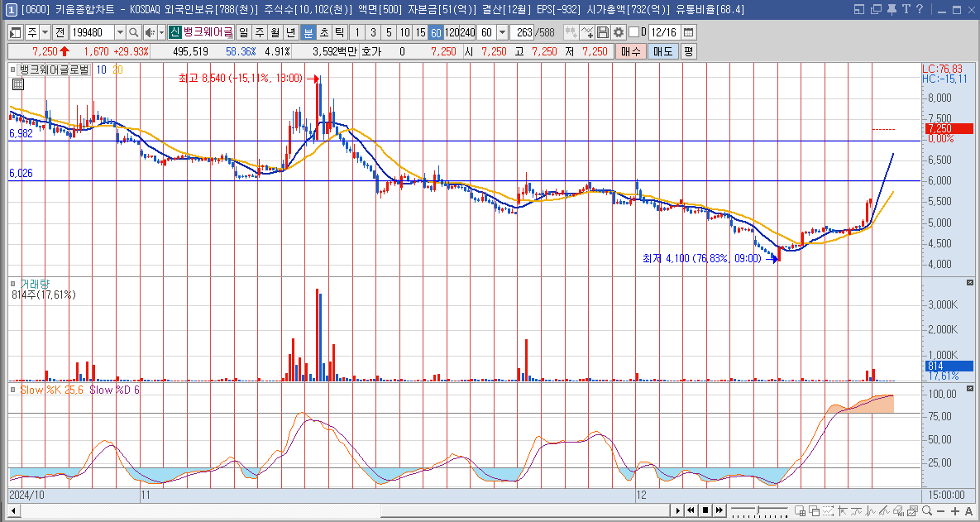
Task: Click the T font icon in title bar
Action: click(906, 9)
